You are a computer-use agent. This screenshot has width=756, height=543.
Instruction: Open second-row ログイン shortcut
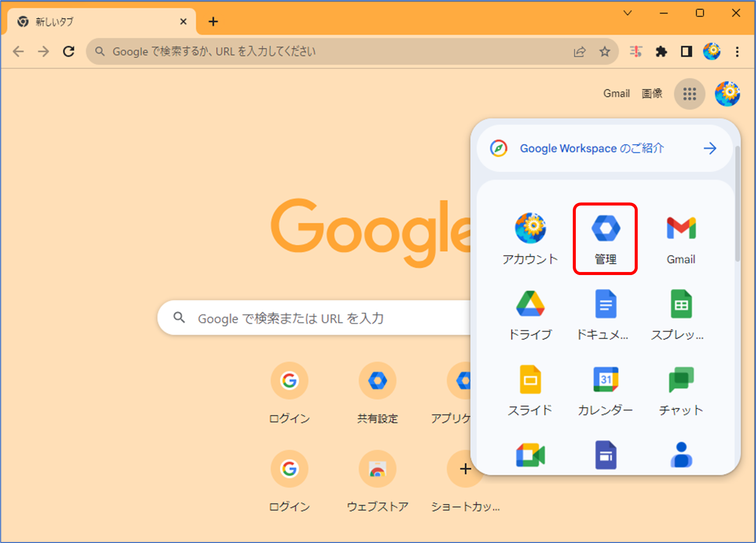point(289,482)
